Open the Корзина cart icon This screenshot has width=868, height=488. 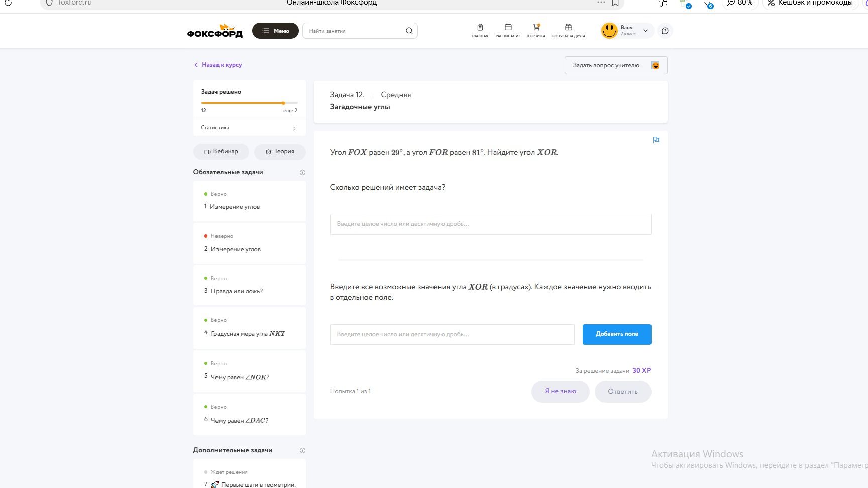[x=536, y=30]
